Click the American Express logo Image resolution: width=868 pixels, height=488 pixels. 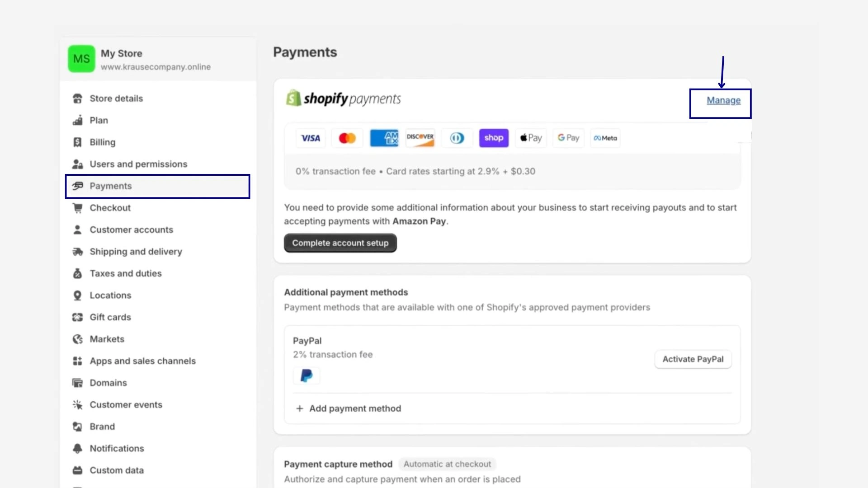384,138
